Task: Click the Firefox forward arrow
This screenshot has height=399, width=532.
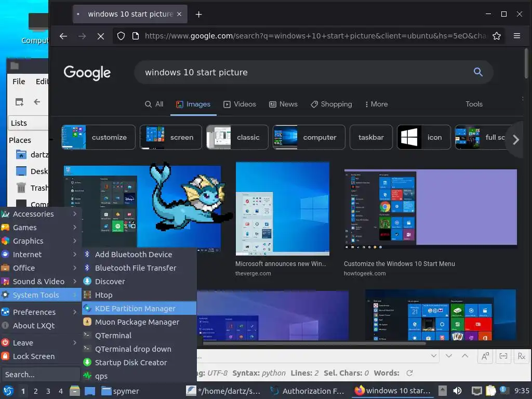Action: point(82,36)
